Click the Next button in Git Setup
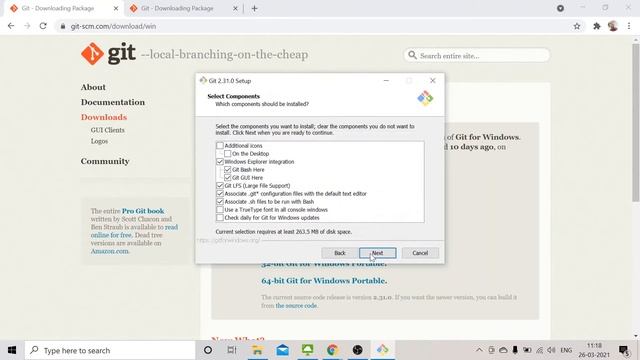Screen dimensions: 640x360 point(378,253)
